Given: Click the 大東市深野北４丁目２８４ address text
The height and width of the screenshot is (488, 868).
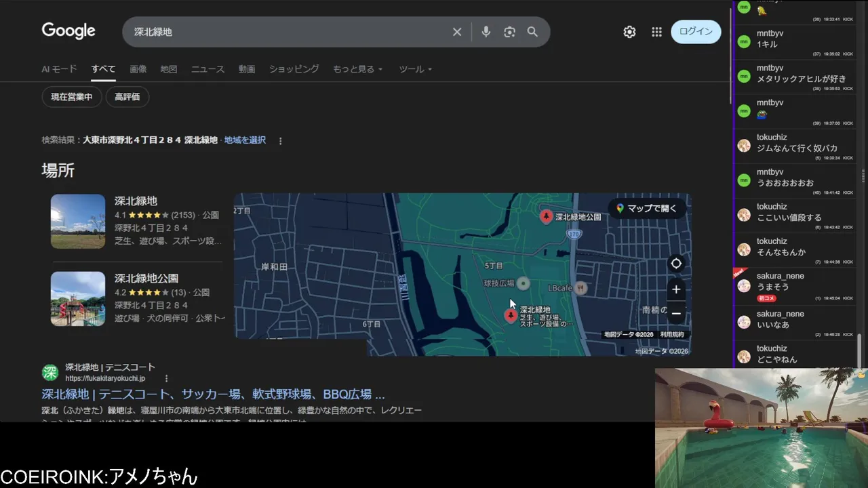Looking at the screenshot, I should click(132, 140).
